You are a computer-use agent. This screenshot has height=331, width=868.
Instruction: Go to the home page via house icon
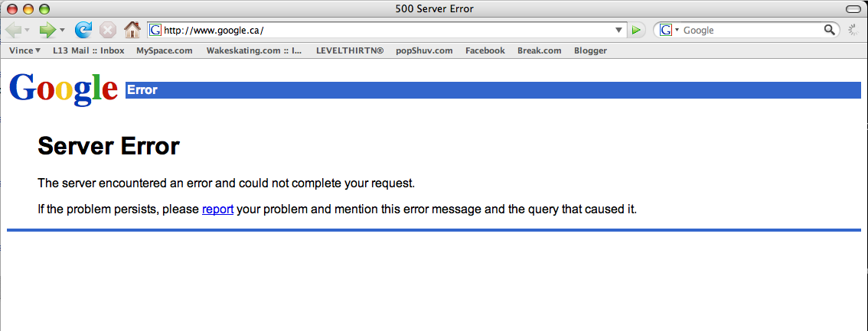click(x=132, y=30)
